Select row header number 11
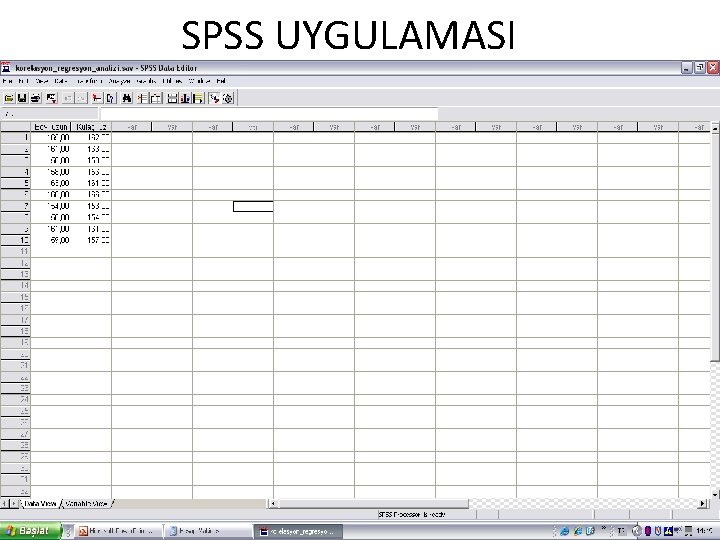Viewport: 720px width, 540px height. (15, 251)
